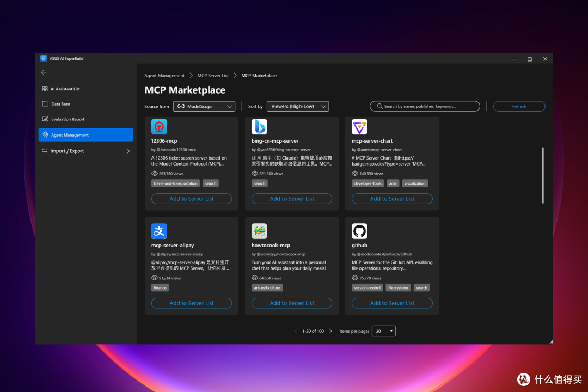Image resolution: width=588 pixels, height=392 pixels.
Task: Click the bing-cn-mcp-server icon
Action: pyautogui.click(x=259, y=127)
